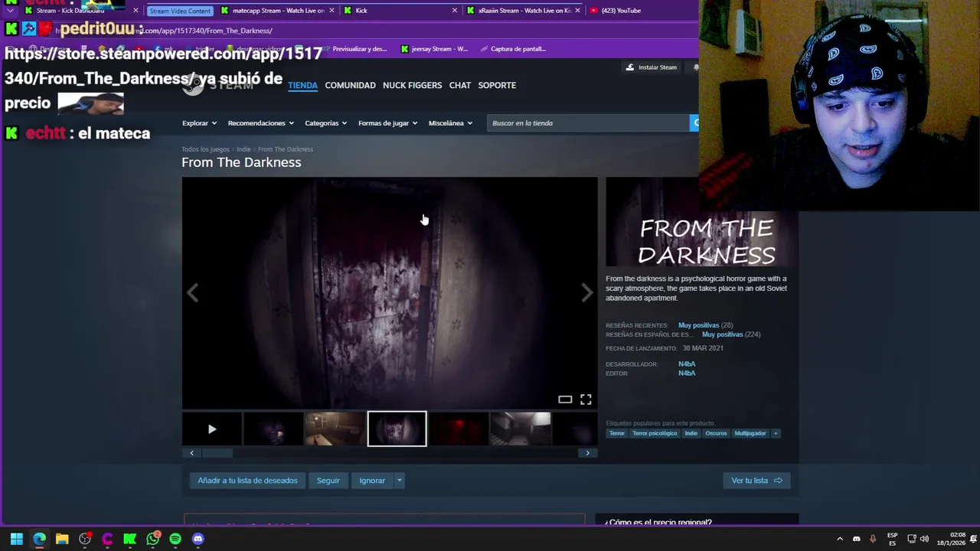The image size is (980, 551).
Task: Select the staircase screenshot thumbnail
Action: pyautogui.click(x=521, y=429)
